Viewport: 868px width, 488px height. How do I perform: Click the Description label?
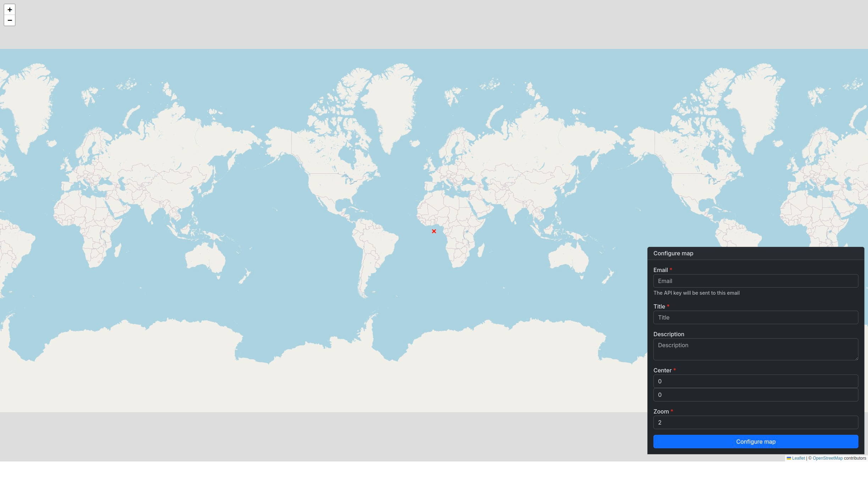click(669, 334)
